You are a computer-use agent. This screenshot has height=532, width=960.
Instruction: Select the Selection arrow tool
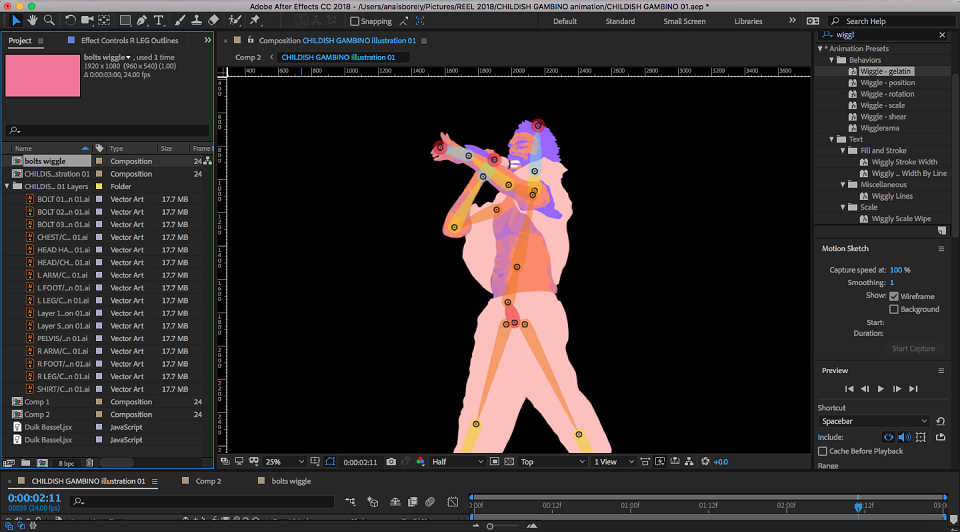pos(16,21)
